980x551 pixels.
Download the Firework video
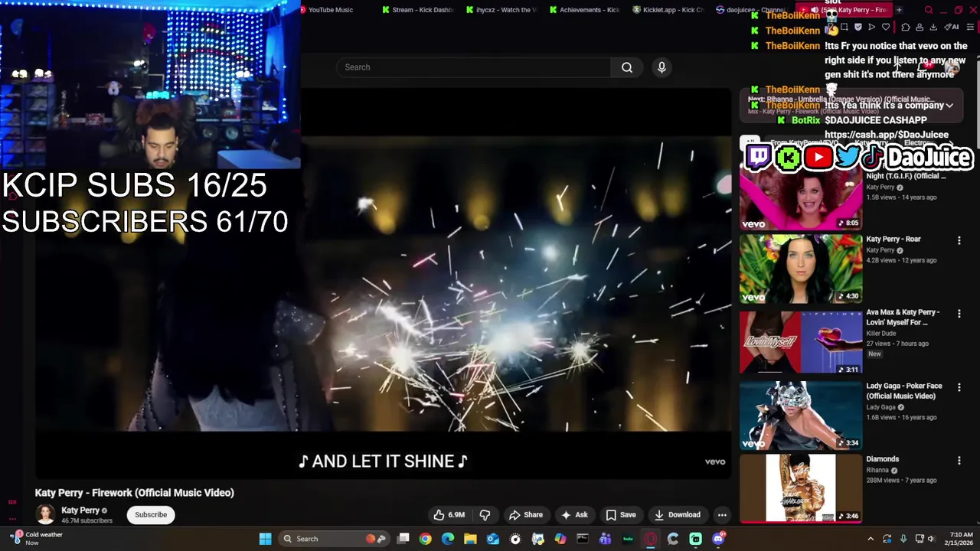click(678, 515)
